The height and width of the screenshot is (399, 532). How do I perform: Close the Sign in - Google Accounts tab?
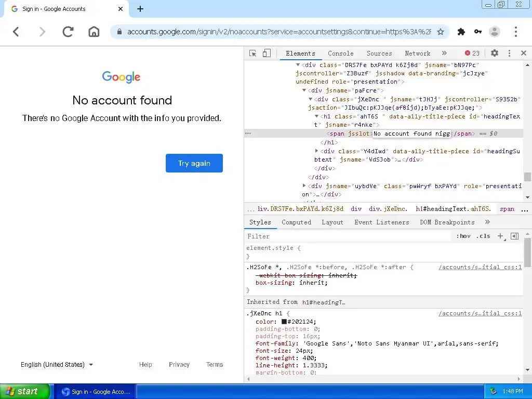[x=121, y=9]
